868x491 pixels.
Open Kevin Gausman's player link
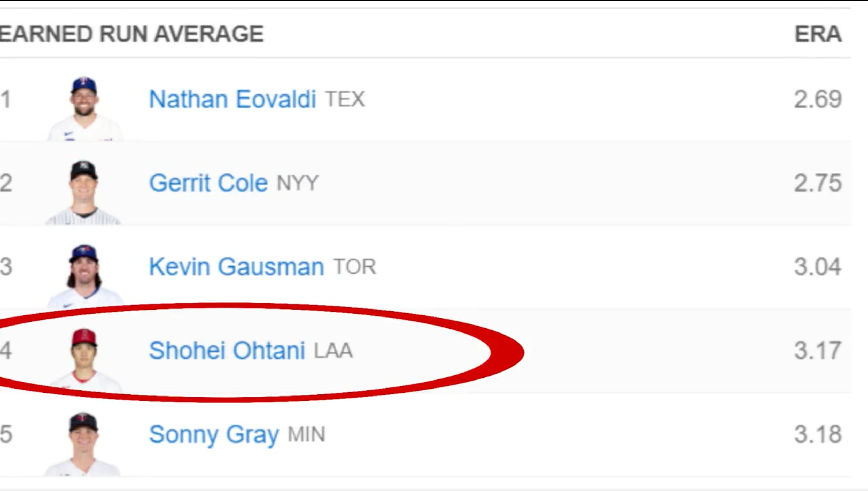click(x=236, y=267)
